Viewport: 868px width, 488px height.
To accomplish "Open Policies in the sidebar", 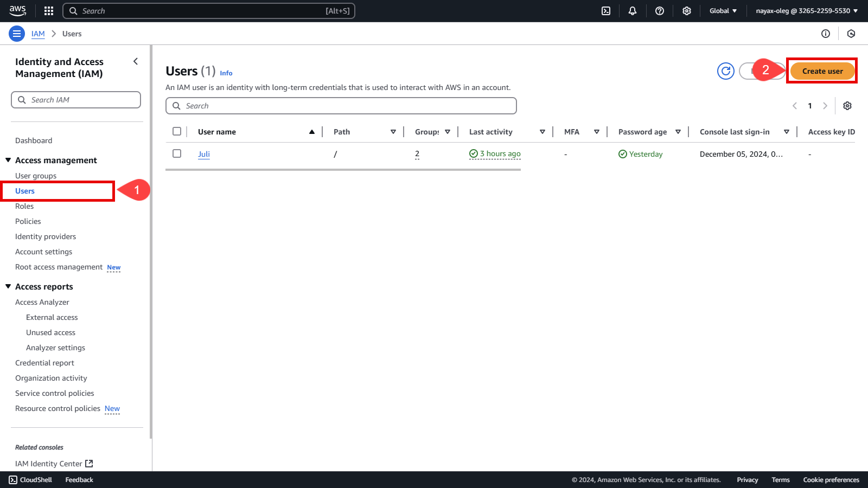I will click(x=28, y=221).
